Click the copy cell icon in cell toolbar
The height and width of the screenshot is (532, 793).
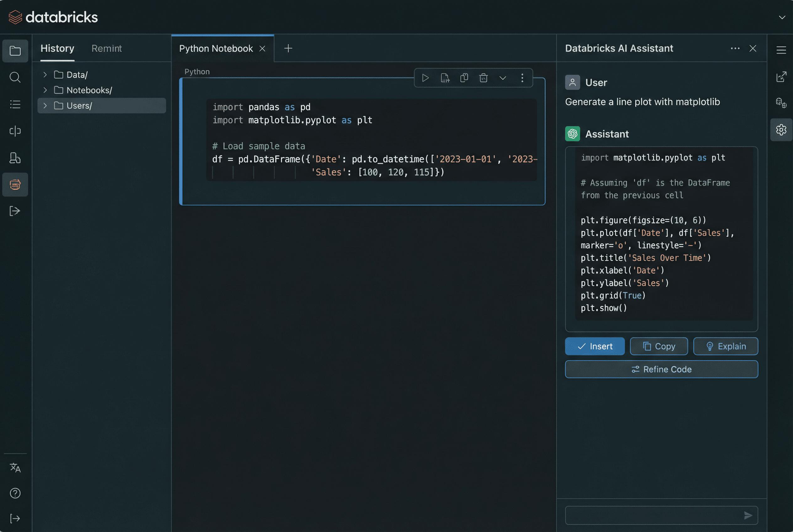(464, 78)
